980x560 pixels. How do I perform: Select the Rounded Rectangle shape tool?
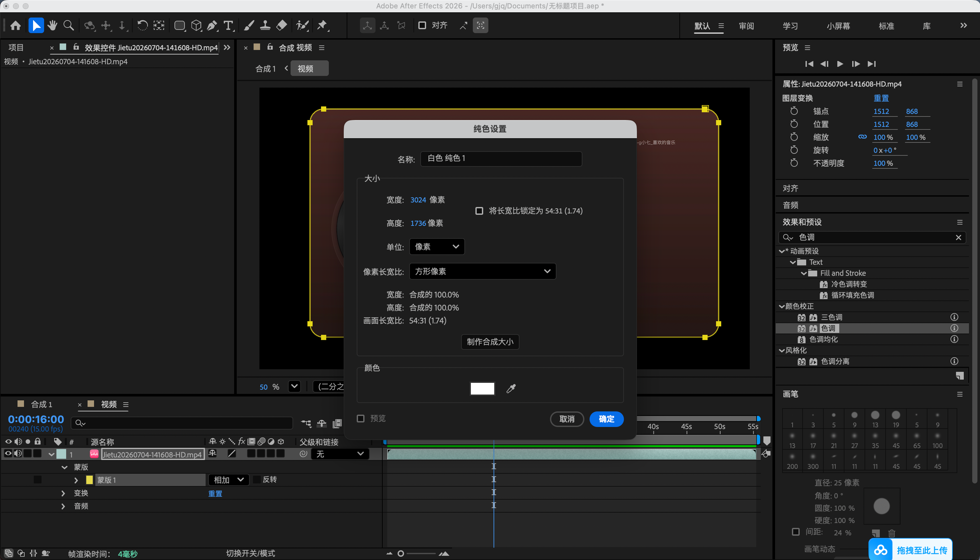pyautogui.click(x=179, y=25)
